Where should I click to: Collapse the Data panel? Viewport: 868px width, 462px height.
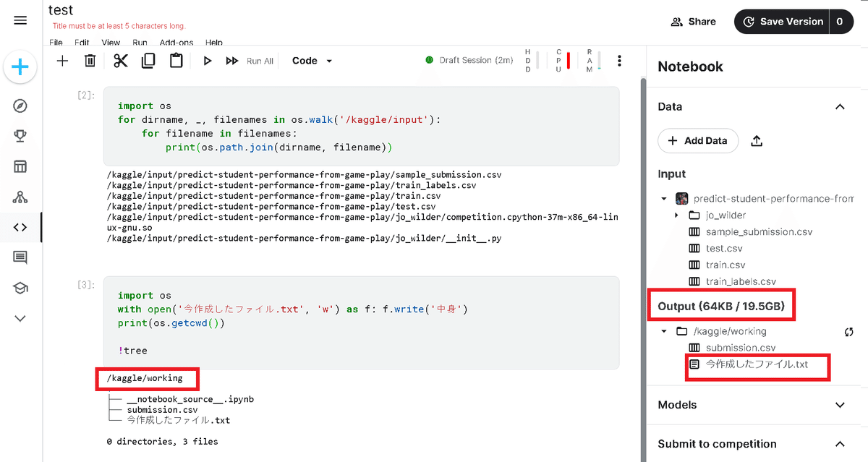pos(840,106)
